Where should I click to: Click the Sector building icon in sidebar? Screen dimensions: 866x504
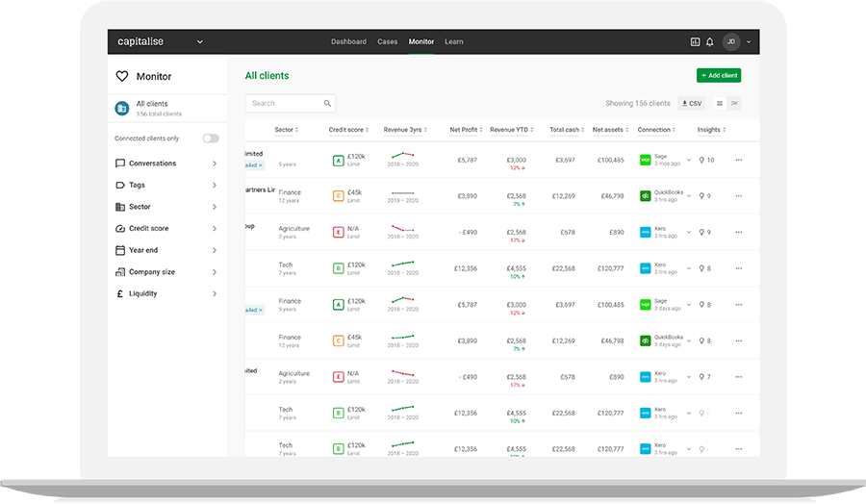pyautogui.click(x=120, y=207)
